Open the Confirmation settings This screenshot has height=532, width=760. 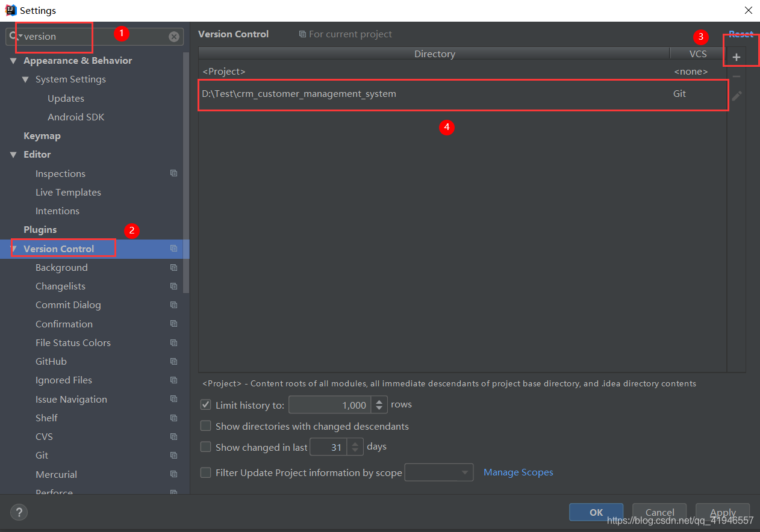[64, 324]
